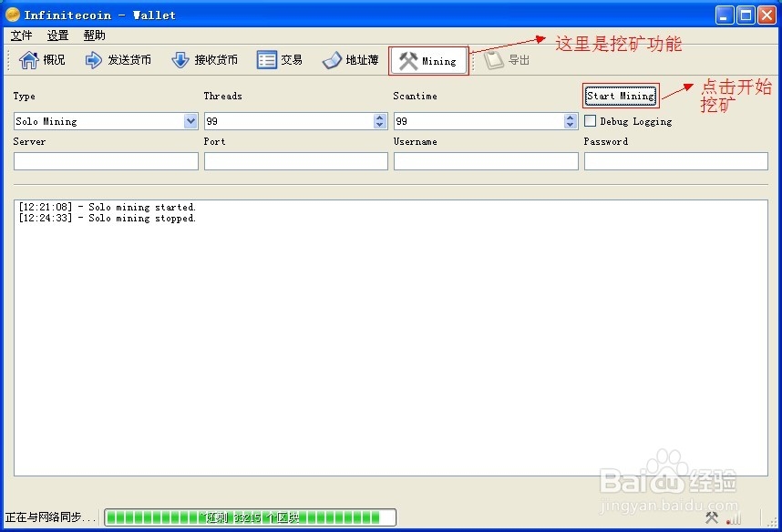The height and width of the screenshot is (532, 782).
Task: Focus the Username input field
Action: tap(487, 161)
